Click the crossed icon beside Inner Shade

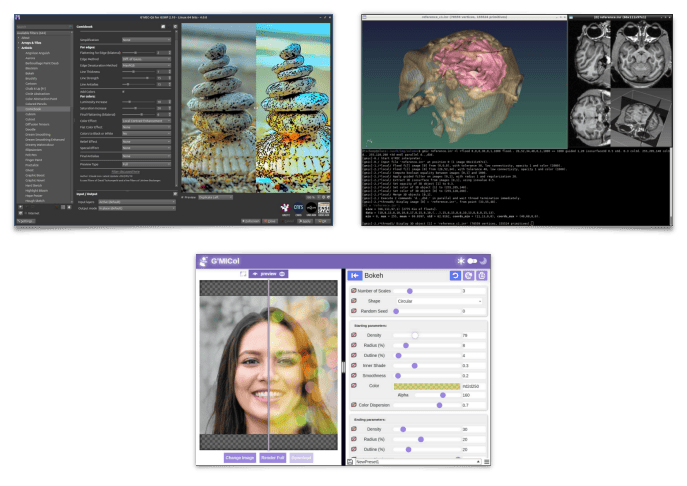point(354,365)
